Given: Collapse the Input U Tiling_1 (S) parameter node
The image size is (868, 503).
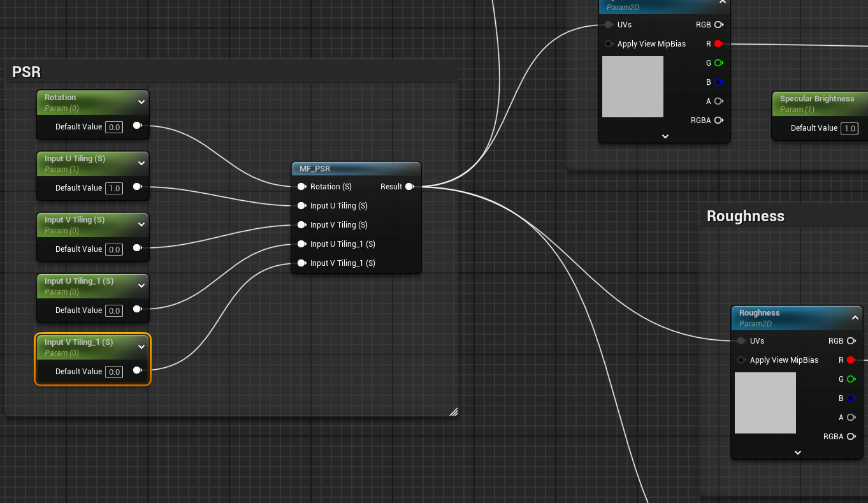Looking at the screenshot, I should (141, 286).
